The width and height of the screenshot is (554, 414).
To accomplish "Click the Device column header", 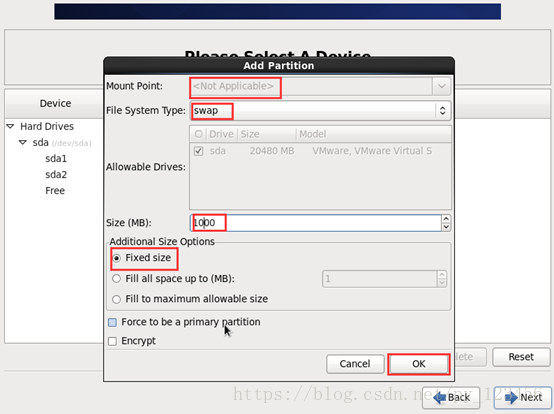I will 55,104.
